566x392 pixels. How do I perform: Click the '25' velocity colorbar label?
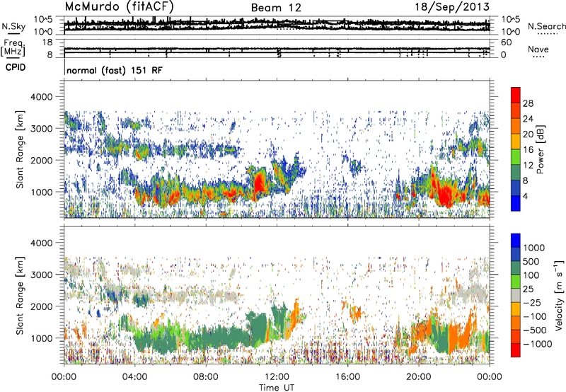(528, 289)
